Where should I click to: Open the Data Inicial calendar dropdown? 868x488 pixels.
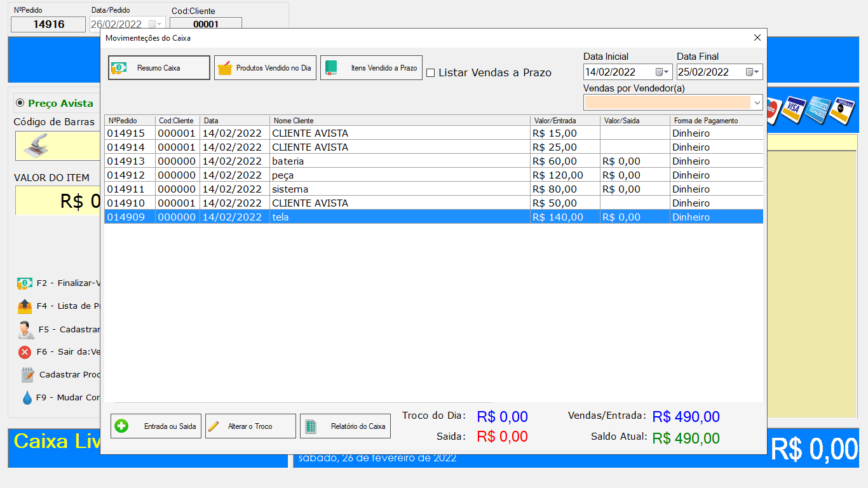coord(662,72)
